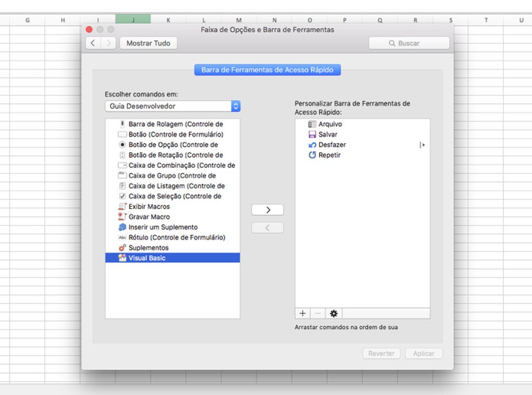Screen dimensions: 532x395
Task: Select the Botão (Controle de Formulário) icon
Action: pyautogui.click(x=122, y=134)
